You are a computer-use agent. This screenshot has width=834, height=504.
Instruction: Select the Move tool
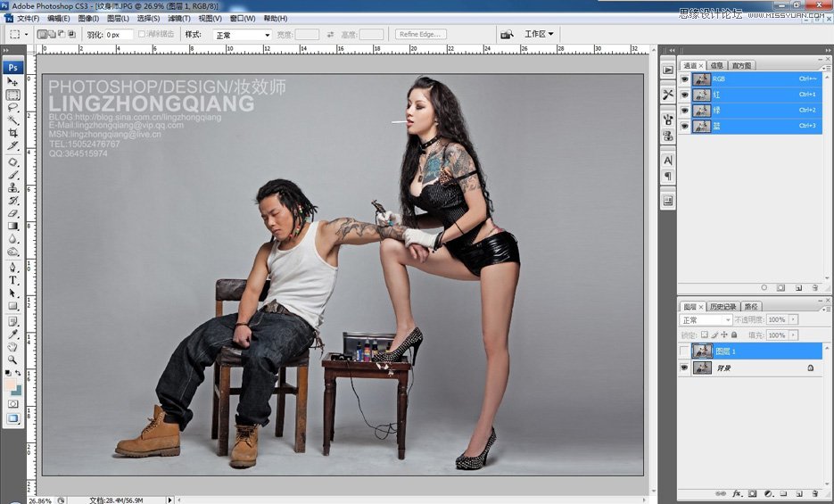[x=12, y=81]
